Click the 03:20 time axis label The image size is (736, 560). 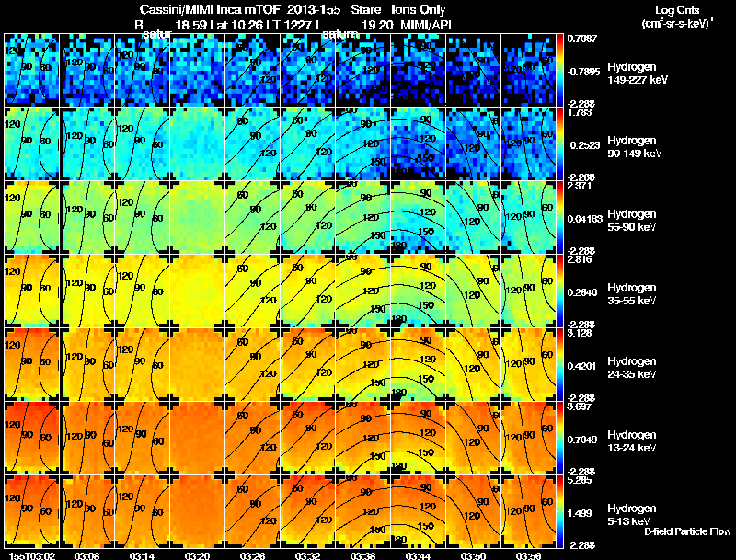197,555
